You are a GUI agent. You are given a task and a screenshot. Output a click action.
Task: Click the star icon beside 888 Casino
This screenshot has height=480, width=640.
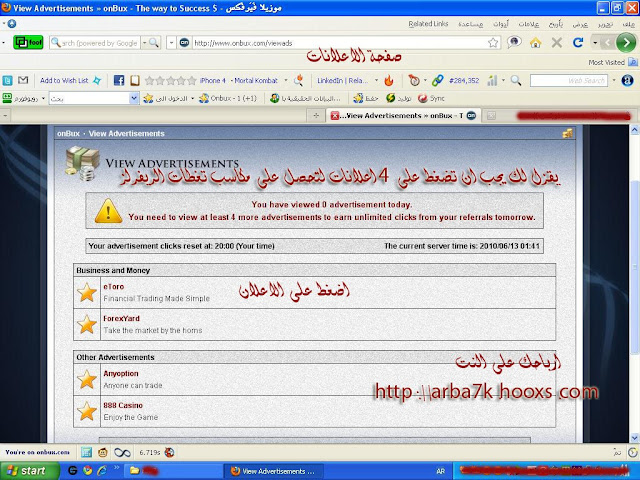coord(87,411)
